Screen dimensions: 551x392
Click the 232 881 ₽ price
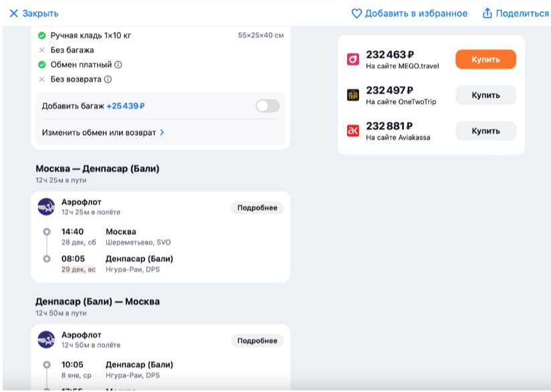pyautogui.click(x=389, y=126)
